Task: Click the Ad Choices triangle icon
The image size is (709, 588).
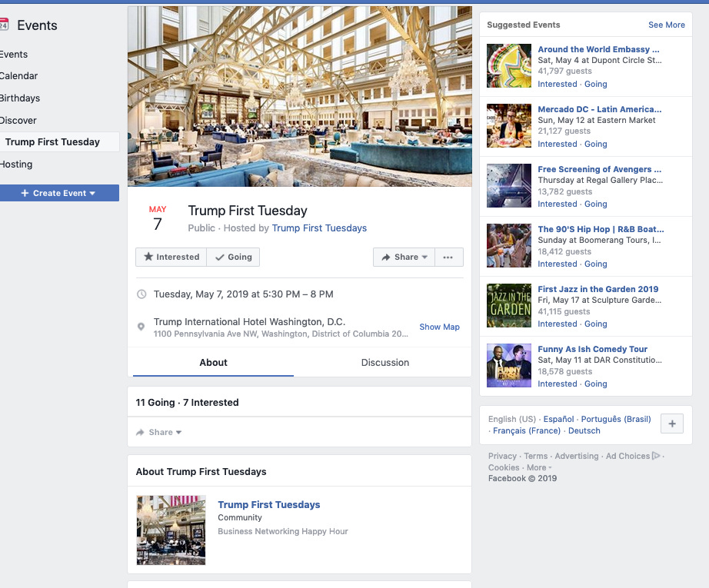Action: click(656, 456)
